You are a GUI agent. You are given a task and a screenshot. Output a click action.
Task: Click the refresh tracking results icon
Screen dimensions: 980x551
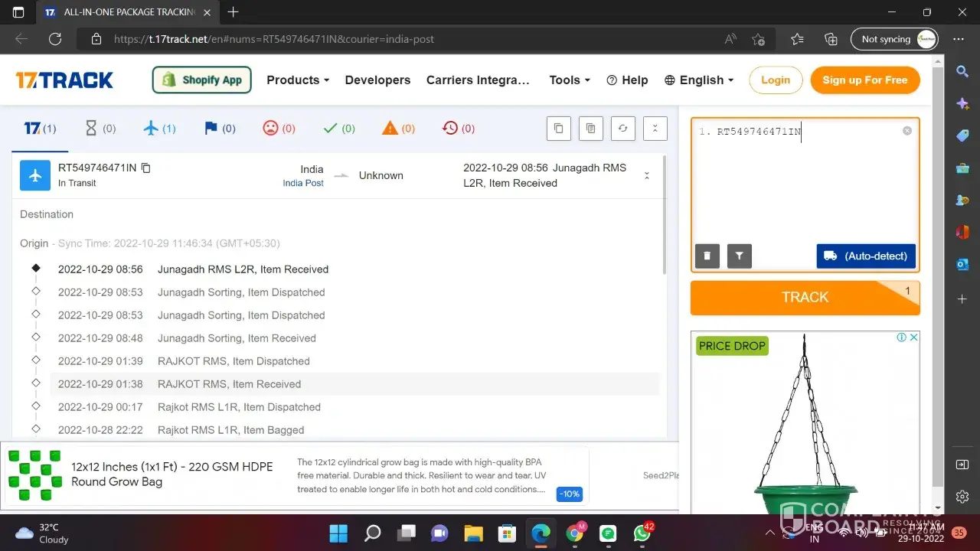pyautogui.click(x=622, y=129)
